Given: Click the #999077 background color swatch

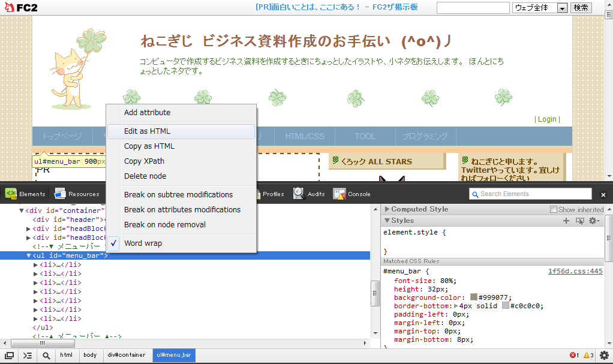Looking at the screenshot, I should tap(473, 297).
